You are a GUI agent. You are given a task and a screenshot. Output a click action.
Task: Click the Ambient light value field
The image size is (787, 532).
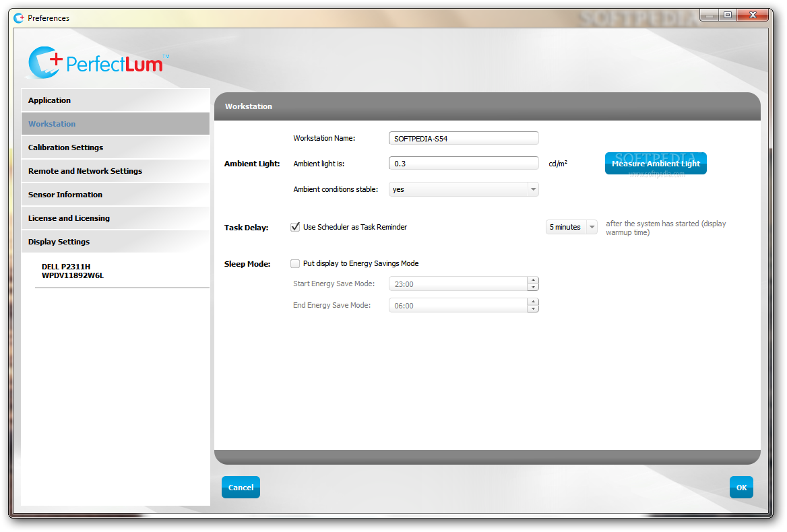pyautogui.click(x=464, y=164)
